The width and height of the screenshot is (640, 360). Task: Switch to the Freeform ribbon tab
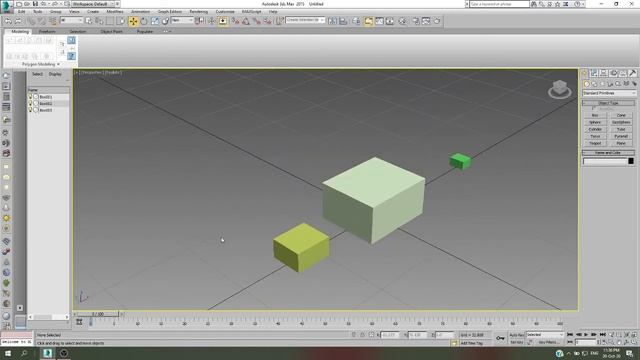pos(47,31)
